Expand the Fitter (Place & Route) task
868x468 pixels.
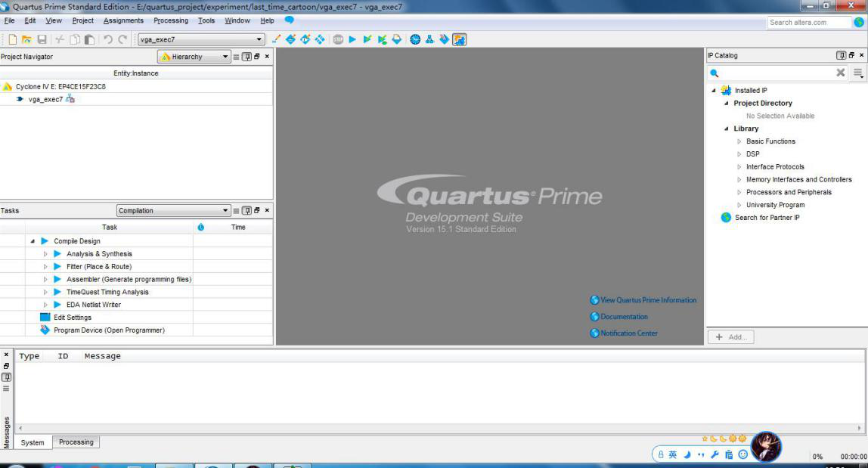click(x=45, y=266)
